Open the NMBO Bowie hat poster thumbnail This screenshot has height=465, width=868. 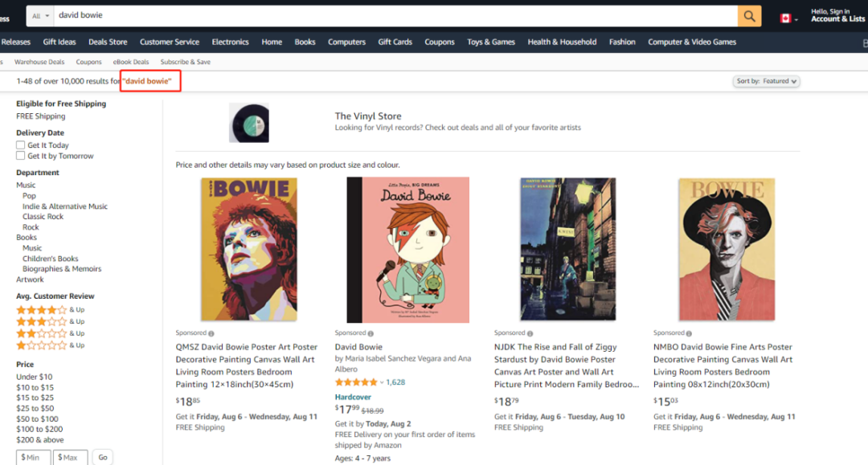coord(727,249)
